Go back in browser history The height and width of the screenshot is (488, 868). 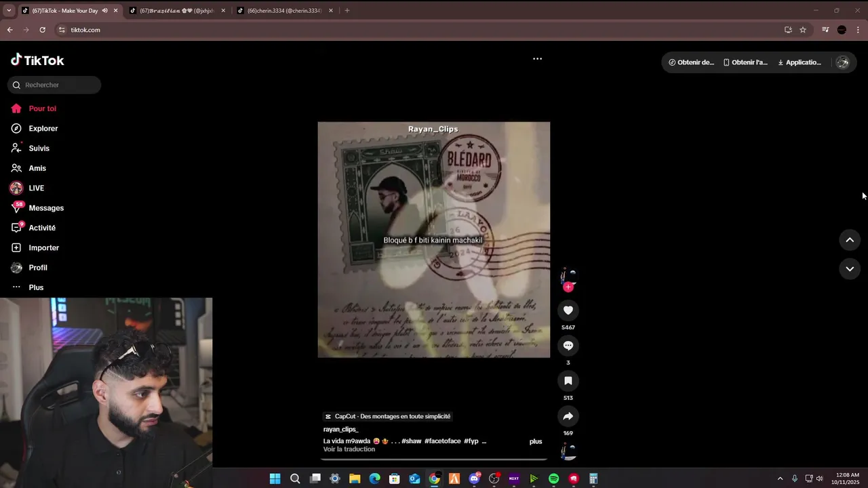(9, 30)
